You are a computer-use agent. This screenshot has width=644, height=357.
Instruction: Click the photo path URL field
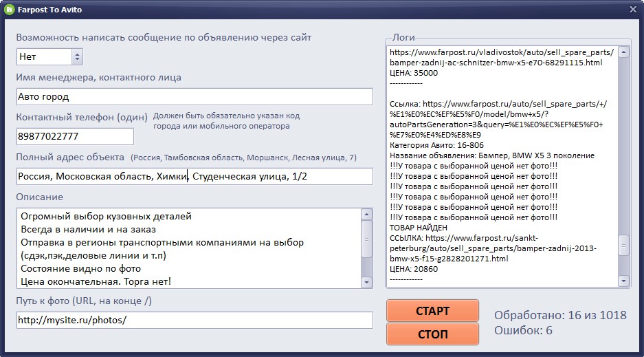click(195, 320)
